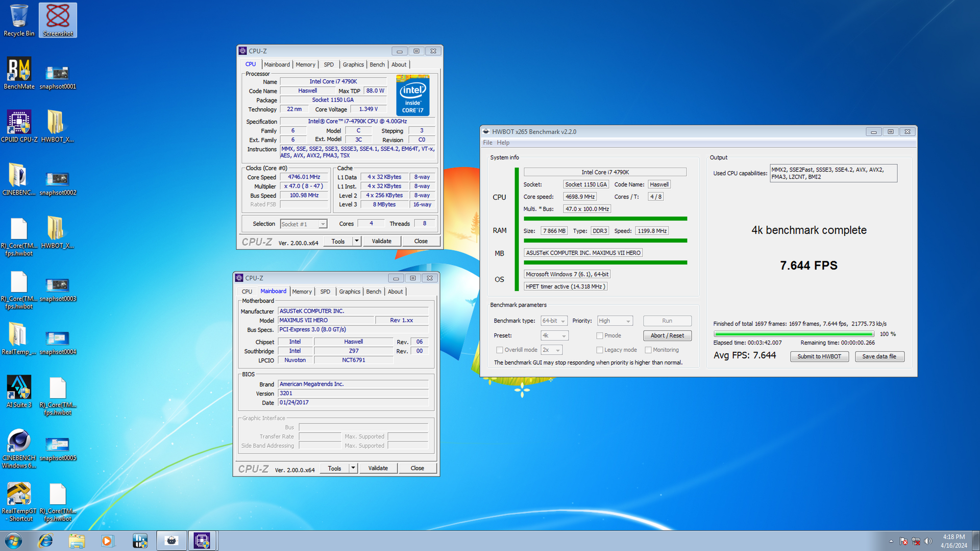Screen dimensions: 980x551
Task: Open the Help menu in HWBOT x265
Action: click(x=503, y=143)
